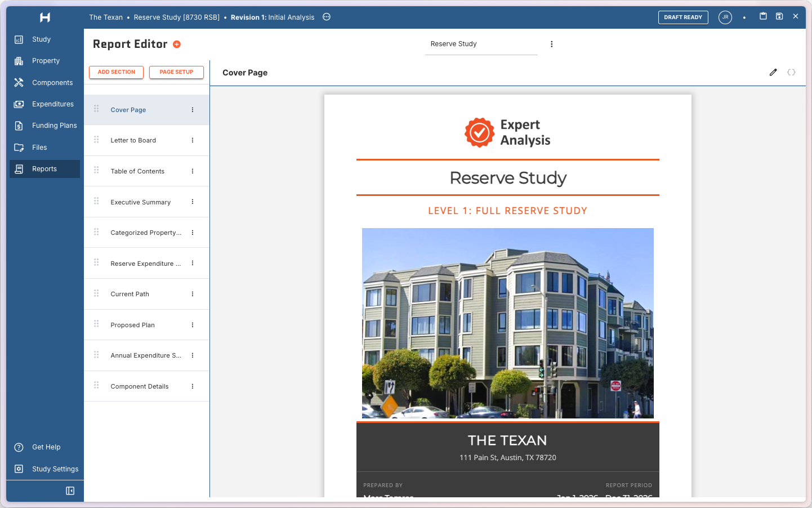Open the Letter to Board section menu
Screen dimensions: 812x508
(191, 140)
